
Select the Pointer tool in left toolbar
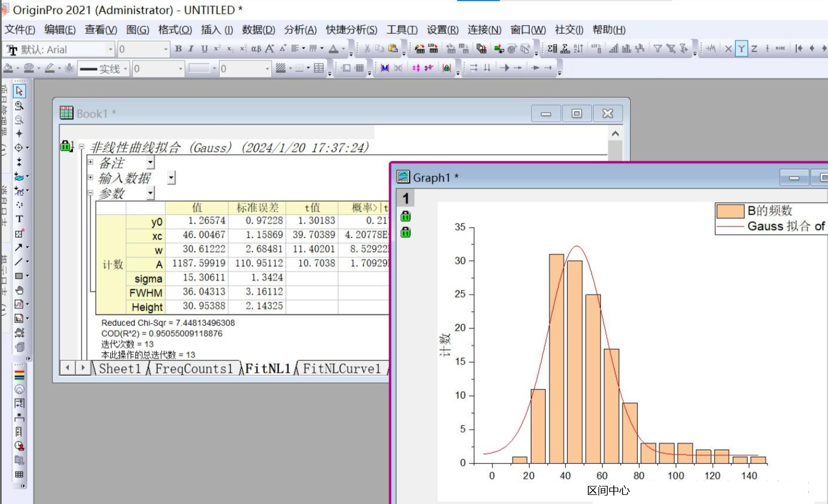[x=19, y=91]
